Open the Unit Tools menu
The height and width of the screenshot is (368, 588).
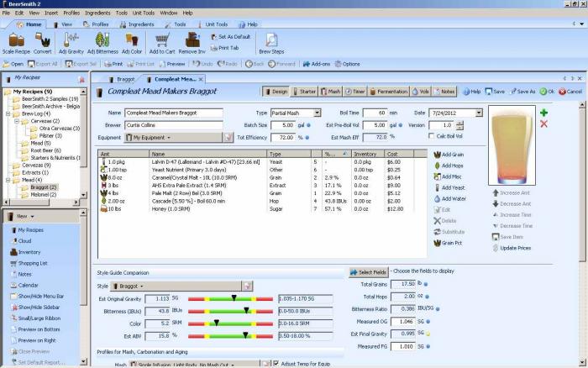tap(144, 13)
